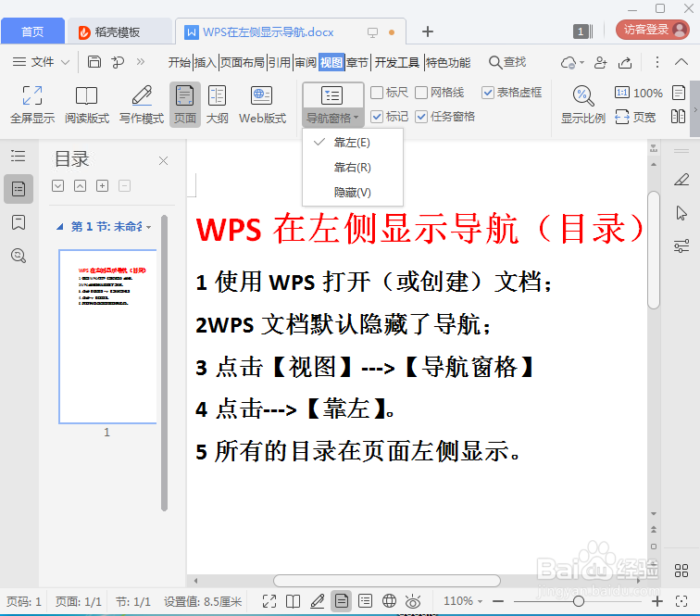Open the display ratio dialog
Screen dimensions: 700x616
tap(583, 105)
